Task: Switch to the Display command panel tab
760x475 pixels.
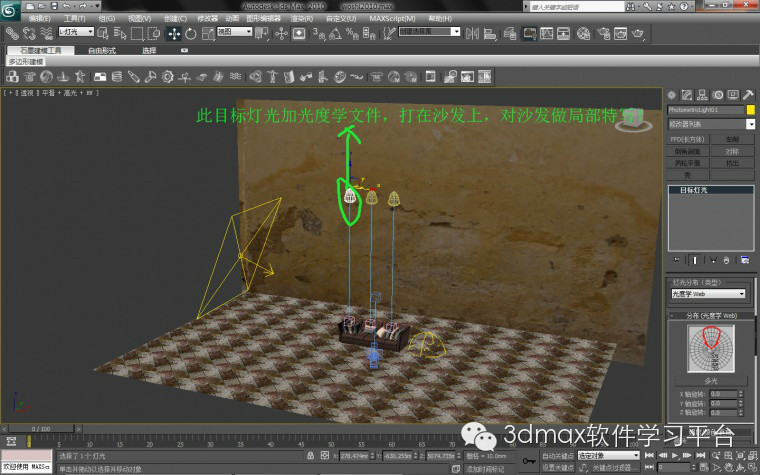Action: coord(733,95)
